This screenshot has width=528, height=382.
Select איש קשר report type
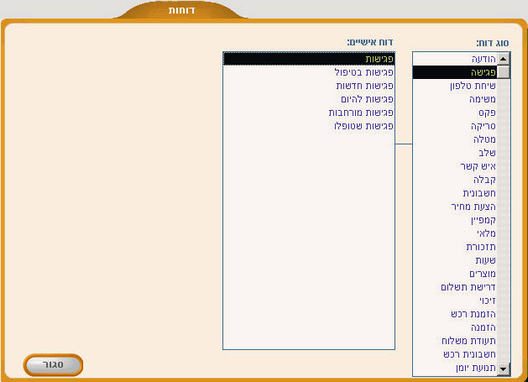[x=455, y=166]
